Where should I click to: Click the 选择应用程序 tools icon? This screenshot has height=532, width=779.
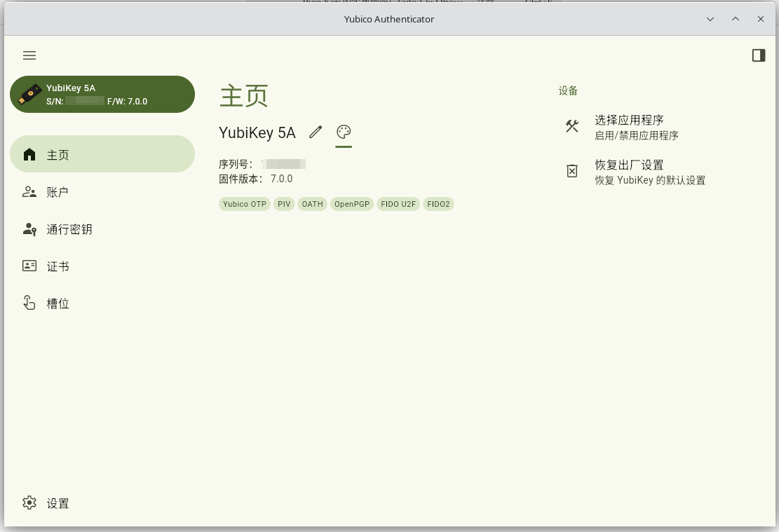tap(572, 127)
